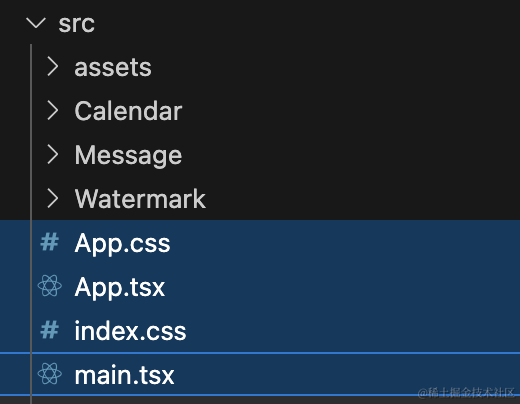Screen dimensions: 520x404
Task: Open the App.css file
Action: [x=260, y=242]
